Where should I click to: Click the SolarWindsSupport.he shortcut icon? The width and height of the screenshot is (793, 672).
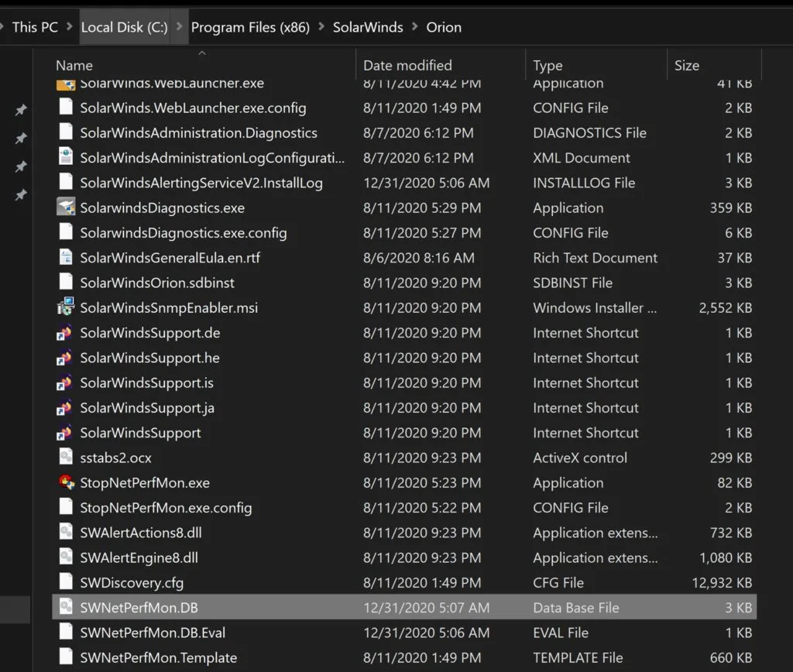(x=64, y=357)
